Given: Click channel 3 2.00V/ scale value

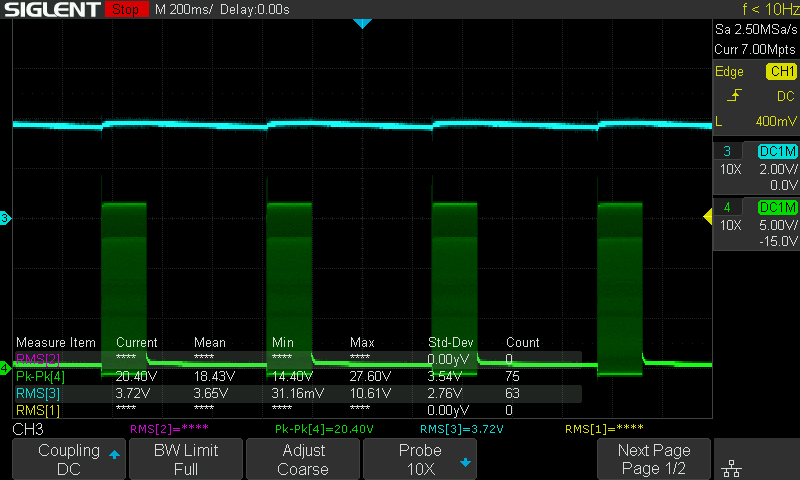Looking at the screenshot, I should click(x=778, y=169).
